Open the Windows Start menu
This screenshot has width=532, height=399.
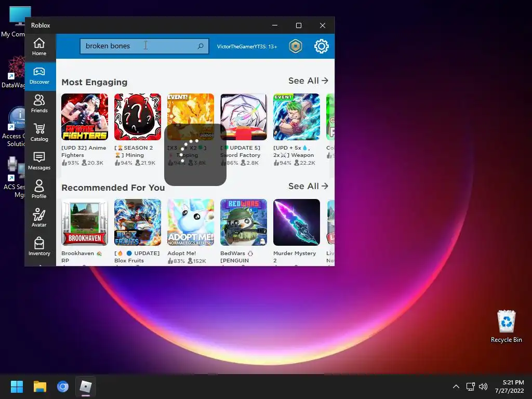[x=17, y=387]
